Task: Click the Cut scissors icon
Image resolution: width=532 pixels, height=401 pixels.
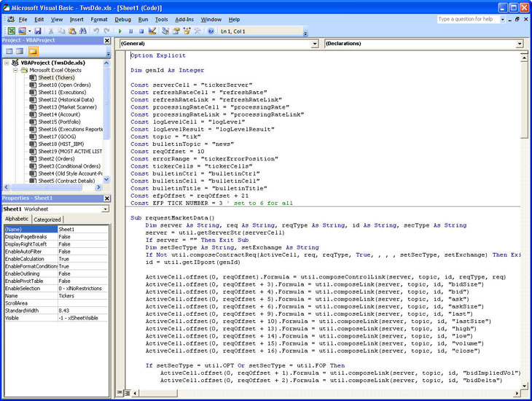Action: click(51, 31)
